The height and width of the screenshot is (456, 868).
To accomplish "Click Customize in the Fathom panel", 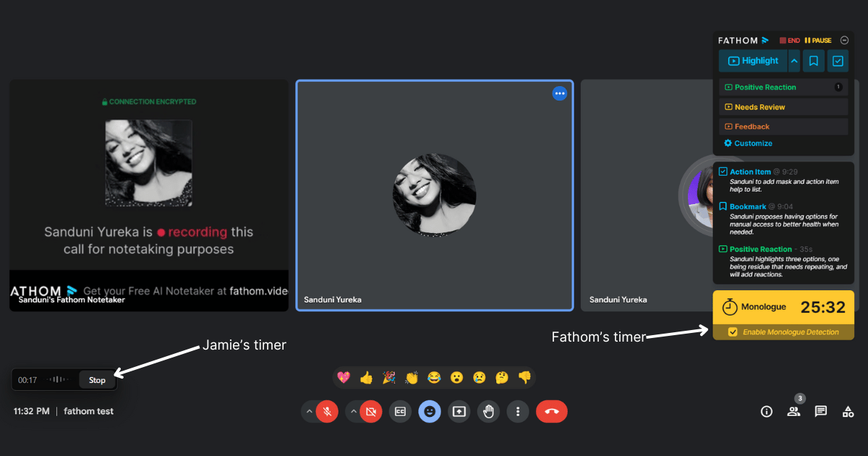I will (x=753, y=143).
